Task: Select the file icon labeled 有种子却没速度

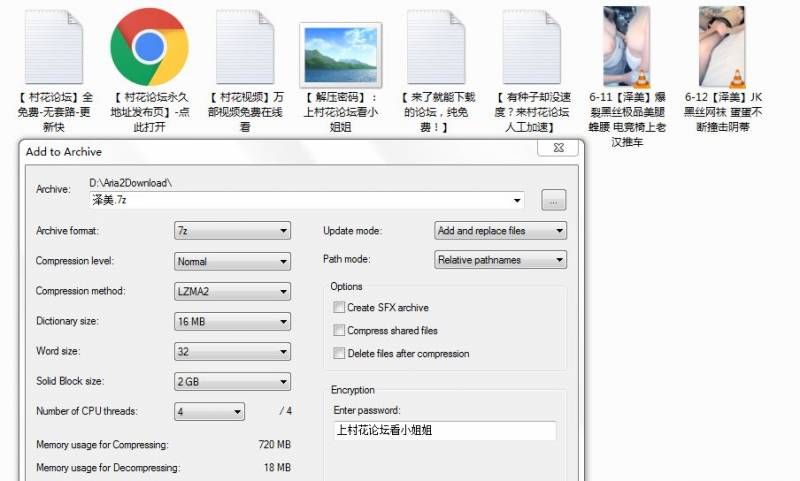Action: [x=531, y=46]
